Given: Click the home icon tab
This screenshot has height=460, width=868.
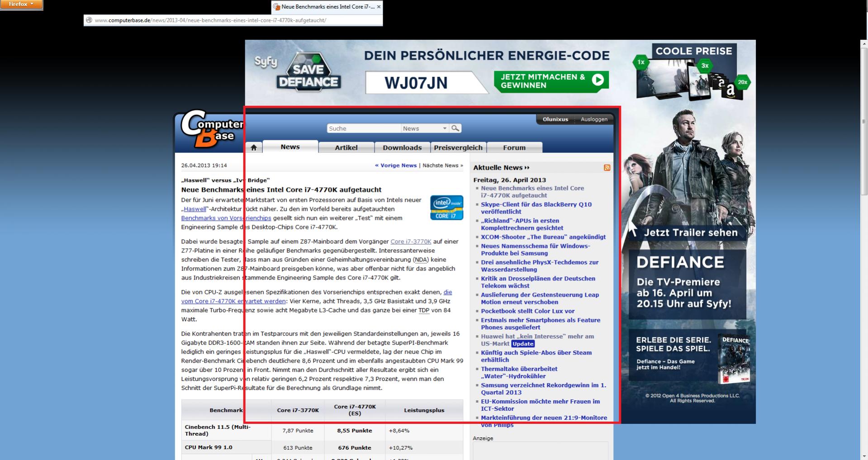Looking at the screenshot, I should 254,147.
